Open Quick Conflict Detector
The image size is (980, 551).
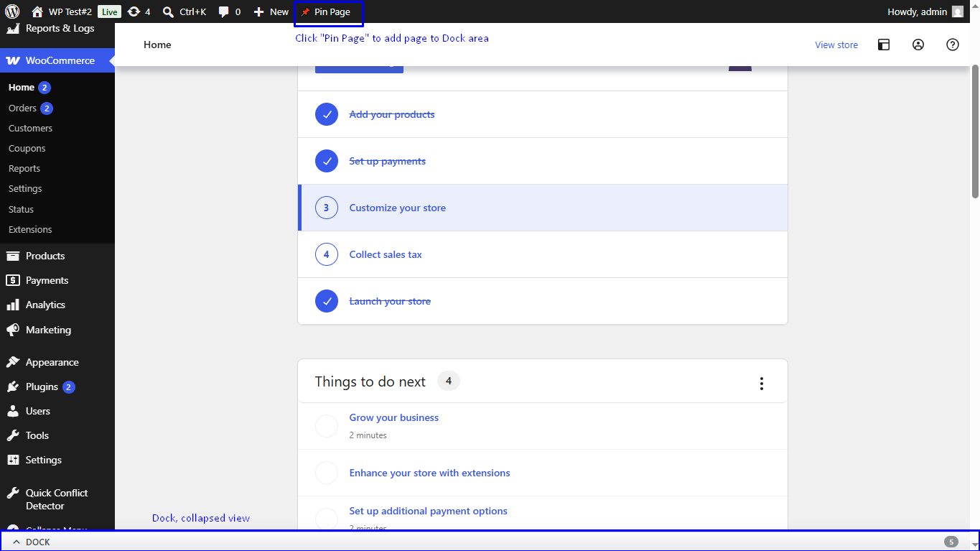tap(57, 499)
